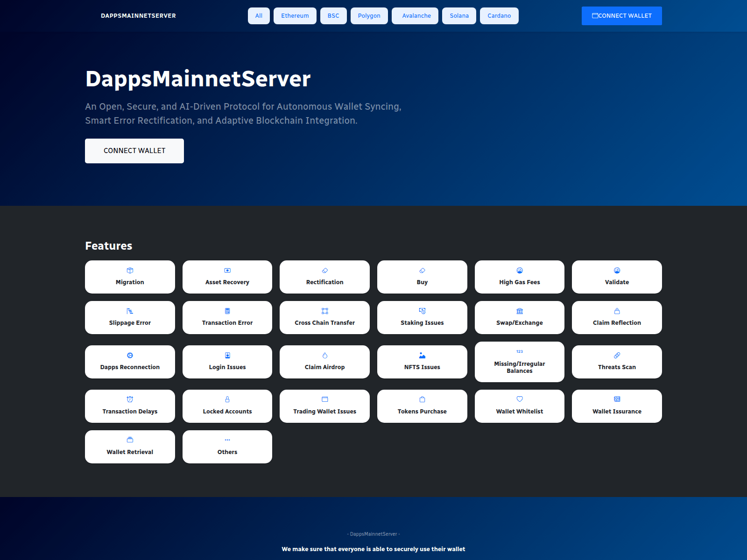Click the Validate gauge icon

tap(617, 271)
